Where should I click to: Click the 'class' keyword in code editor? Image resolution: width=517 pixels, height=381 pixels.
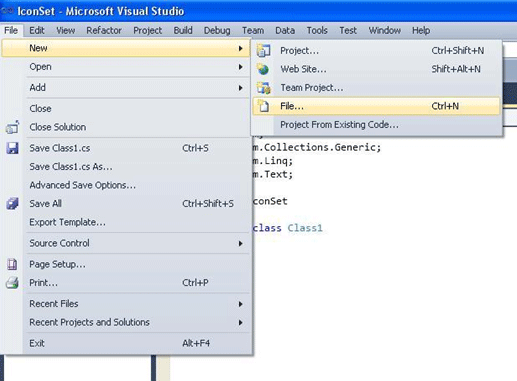(267, 228)
